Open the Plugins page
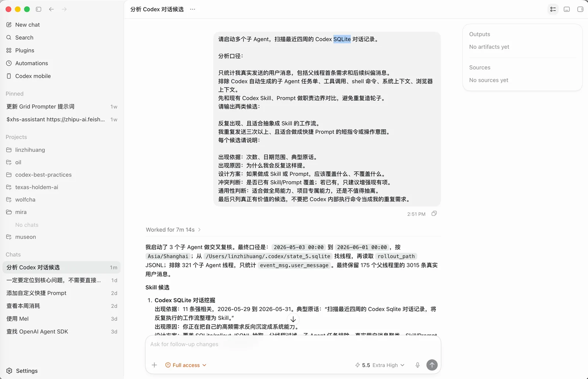This screenshot has height=379, width=588. 62,50
